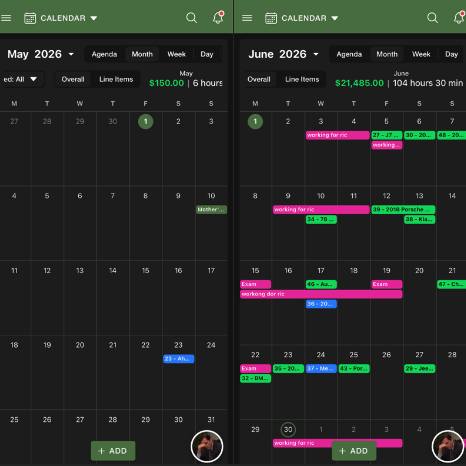Open May 2026 month picker
The height and width of the screenshot is (466, 466).
40,54
